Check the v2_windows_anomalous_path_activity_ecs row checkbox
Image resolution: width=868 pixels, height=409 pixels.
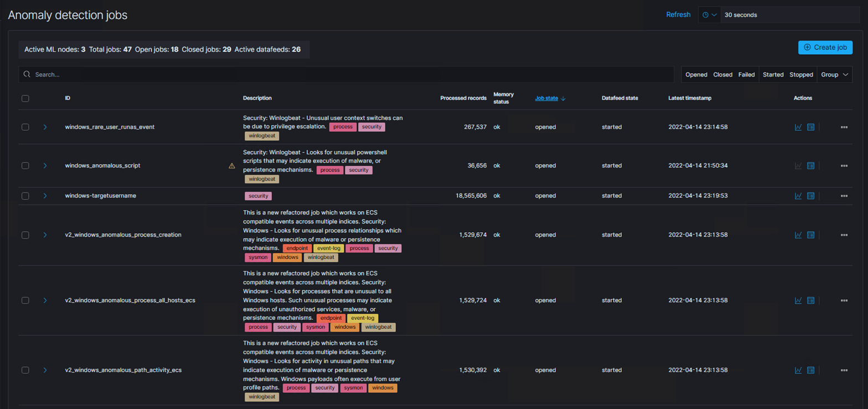[x=25, y=370]
